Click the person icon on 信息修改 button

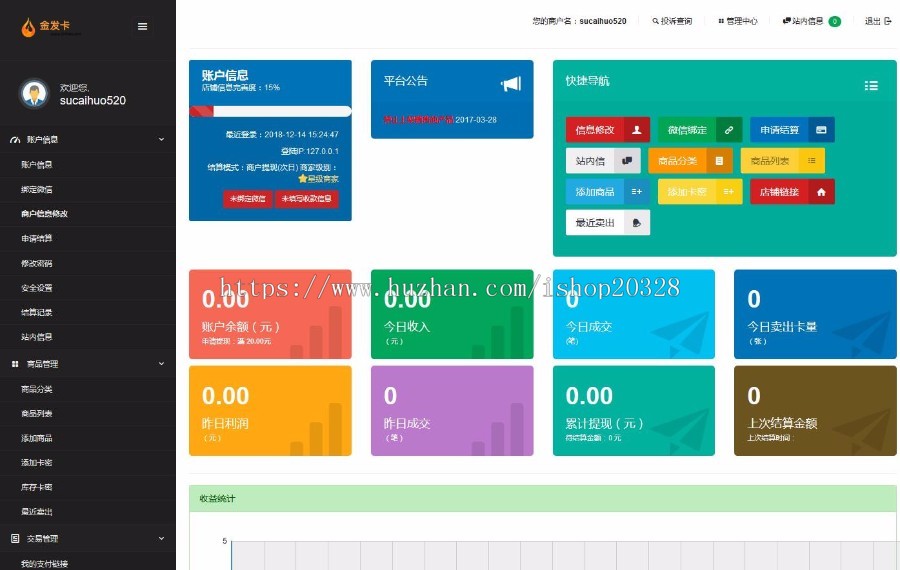point(637,130)
